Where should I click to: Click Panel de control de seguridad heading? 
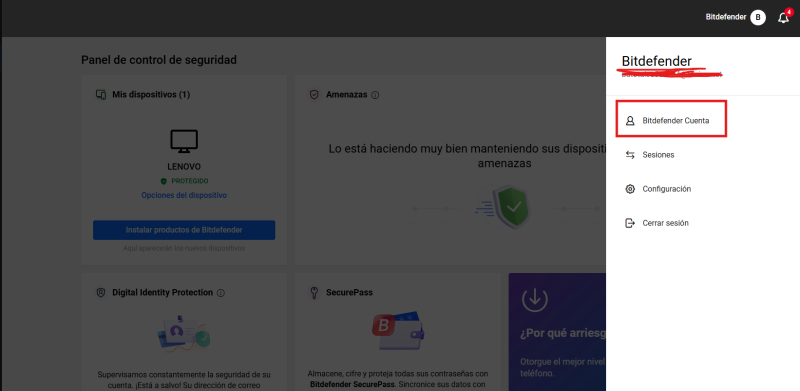coord(159,60)
